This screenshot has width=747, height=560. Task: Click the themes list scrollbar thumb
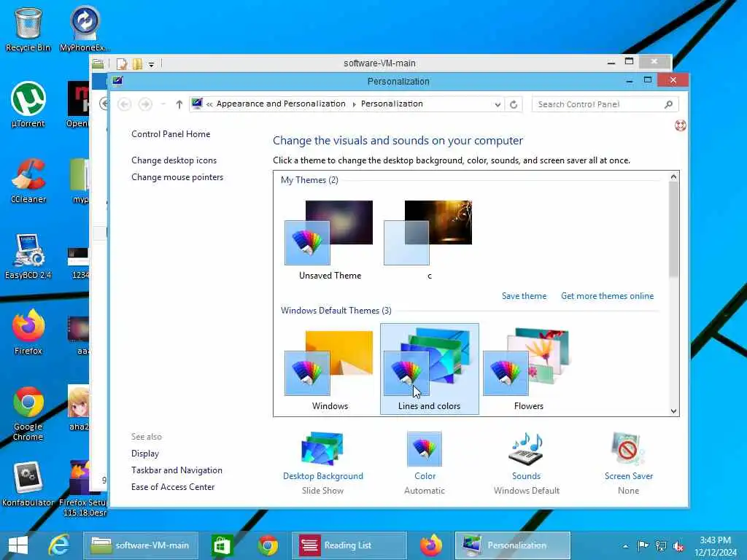[x=673, y=230]
